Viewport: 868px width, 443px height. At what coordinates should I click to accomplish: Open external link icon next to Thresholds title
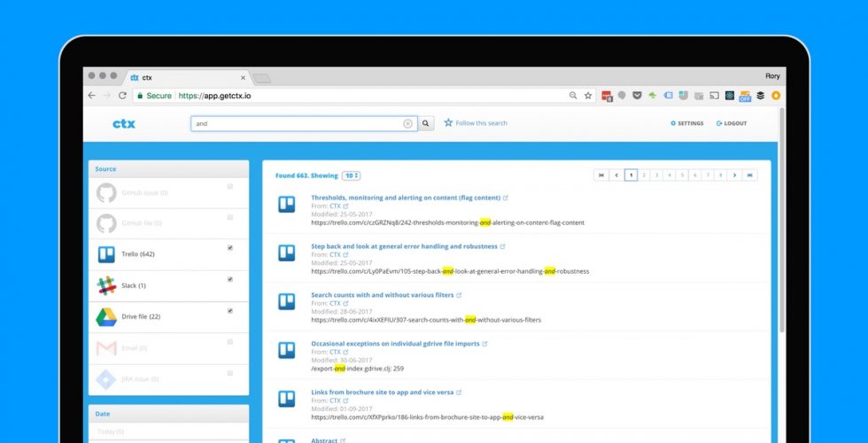[506, 198]
